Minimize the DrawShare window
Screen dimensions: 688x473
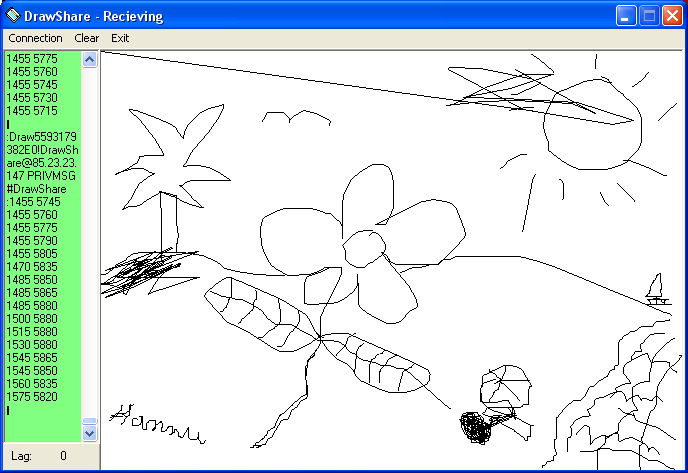pyautogui.click(x=625, y=16)
